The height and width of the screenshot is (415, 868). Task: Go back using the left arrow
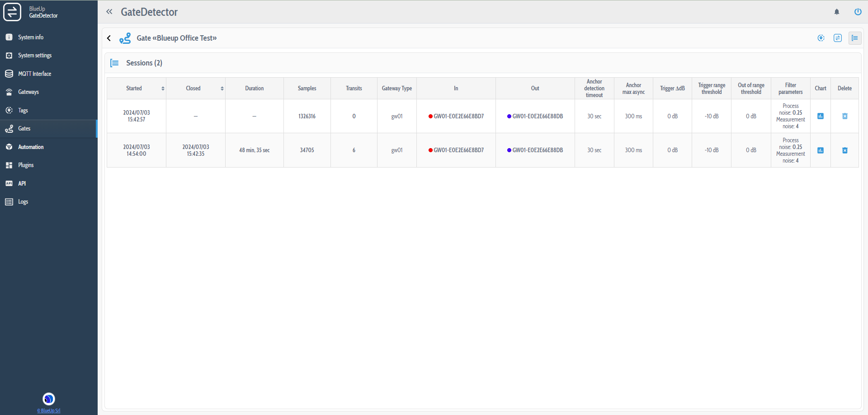pos(109,38)
